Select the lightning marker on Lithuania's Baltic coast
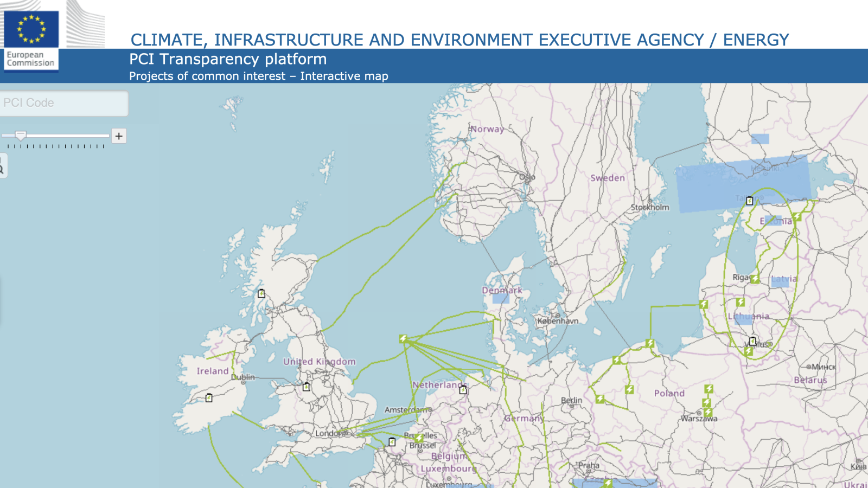Screen dimensions: 868x488 [x=704, y=304]
